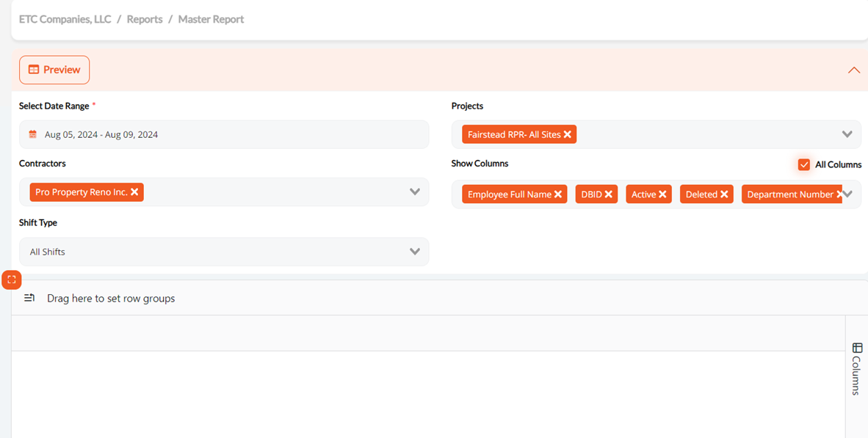Remove the Deleted column tag
The width and height of the screenshot is (868, 438).
pyautogui.click(x=724, y=194)
